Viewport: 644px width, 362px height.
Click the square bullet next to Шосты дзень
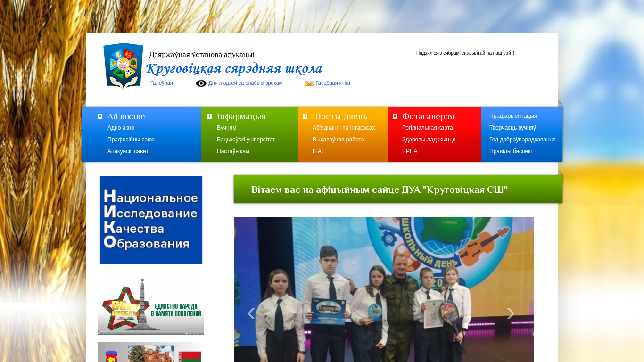(x=305, y=116)
